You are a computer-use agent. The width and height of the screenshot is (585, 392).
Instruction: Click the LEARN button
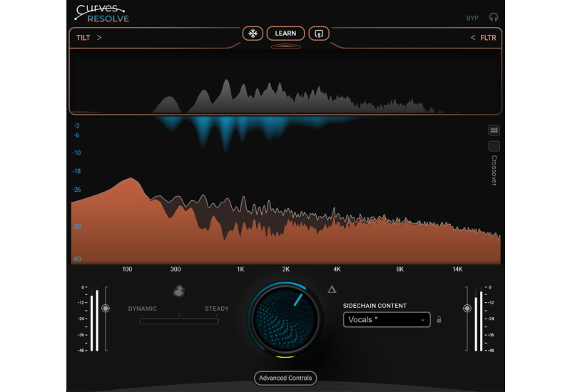click(x=285, y=33)
